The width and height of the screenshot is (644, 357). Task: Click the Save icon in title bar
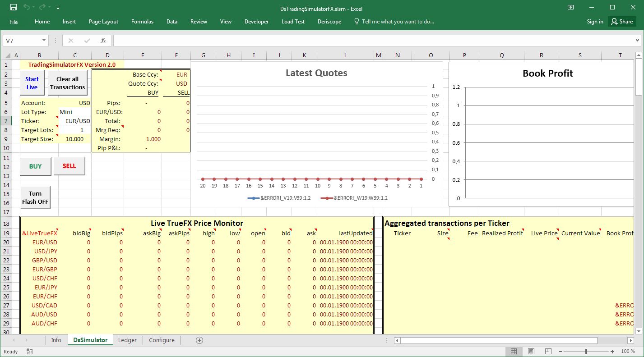pyautogui.click(x=14, y=8)
